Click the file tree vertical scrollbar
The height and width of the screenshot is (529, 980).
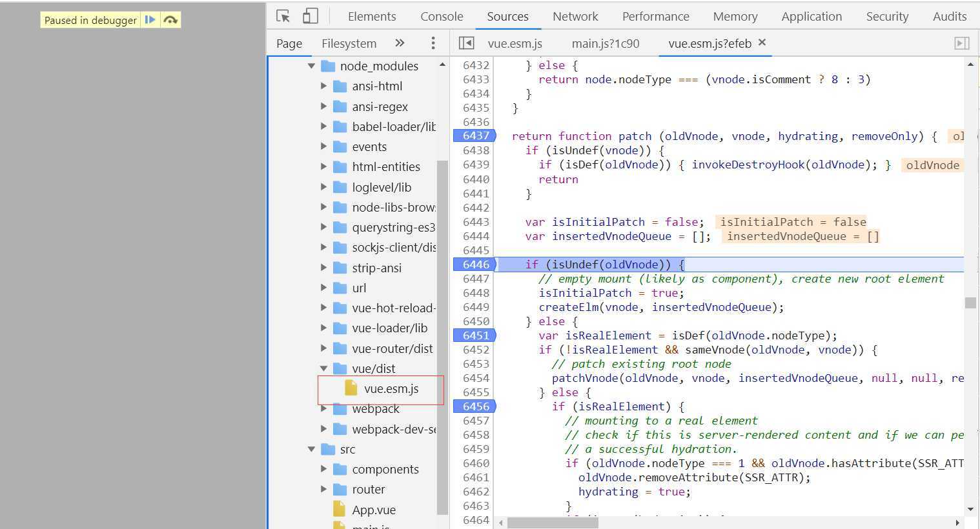(442, 337)
